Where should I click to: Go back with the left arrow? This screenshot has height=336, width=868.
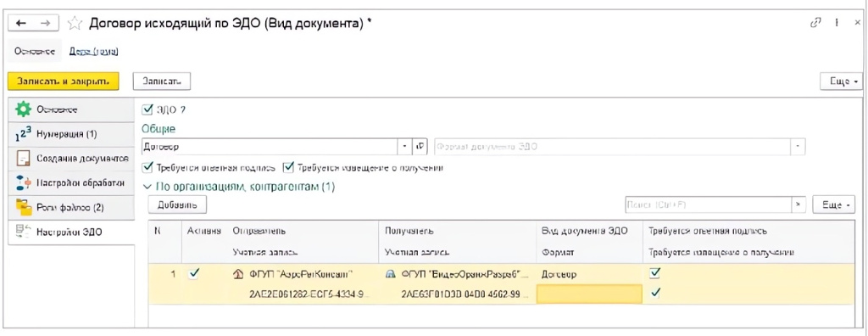point(21,23)
